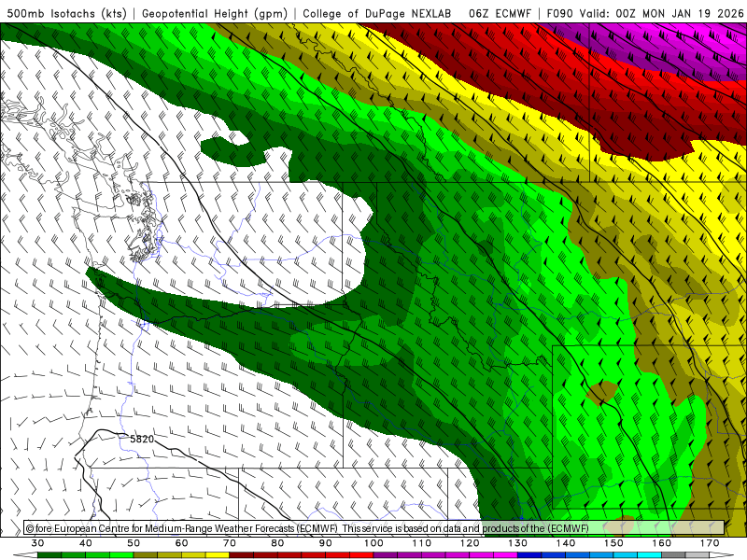Click the 'Valid: 00Z MON JAN 19 2026' text

point(661,13)
